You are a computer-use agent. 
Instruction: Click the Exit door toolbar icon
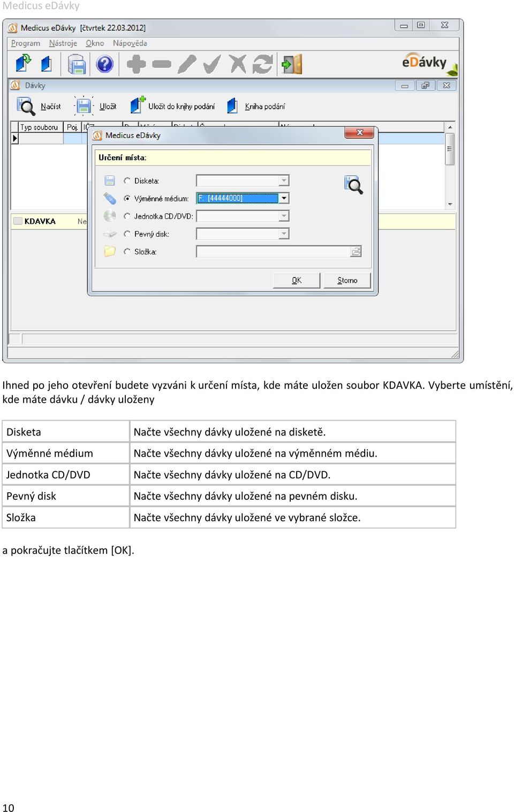[292, 64]
